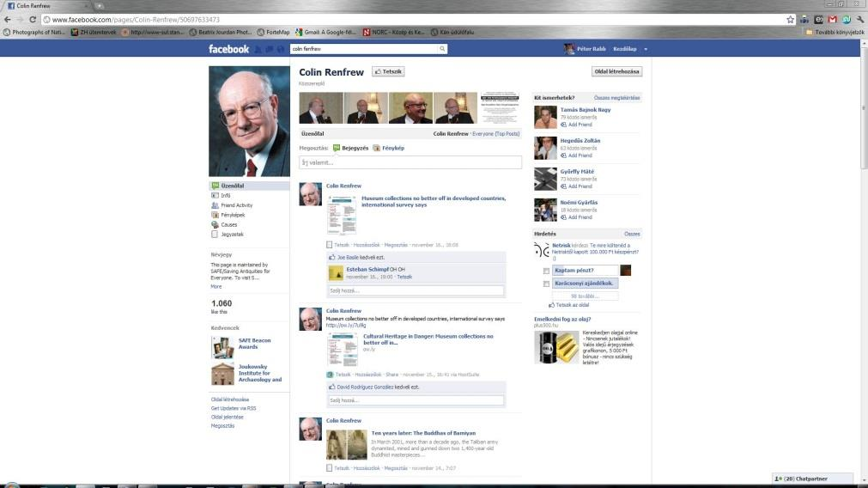
Task: Open Joukowsky Institute for Archaeology page
Action: (260, 374)
